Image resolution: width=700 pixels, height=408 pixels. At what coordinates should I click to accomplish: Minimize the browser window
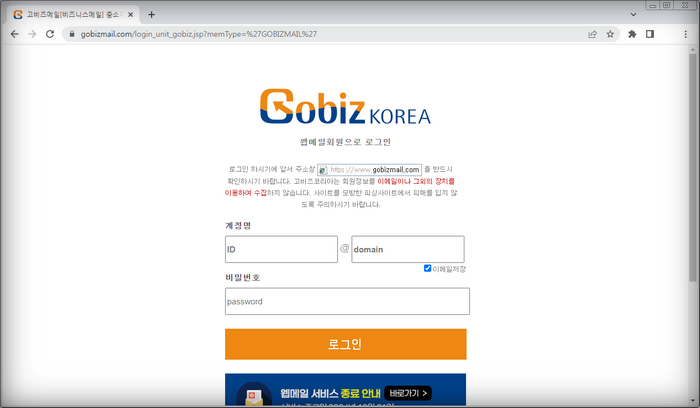(x=653, y=5)
